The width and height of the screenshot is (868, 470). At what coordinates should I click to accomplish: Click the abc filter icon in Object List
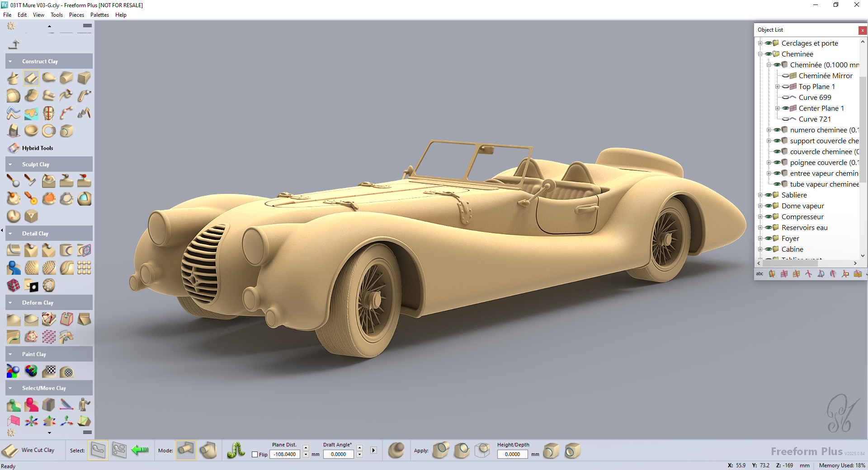[x=759, y=274]
